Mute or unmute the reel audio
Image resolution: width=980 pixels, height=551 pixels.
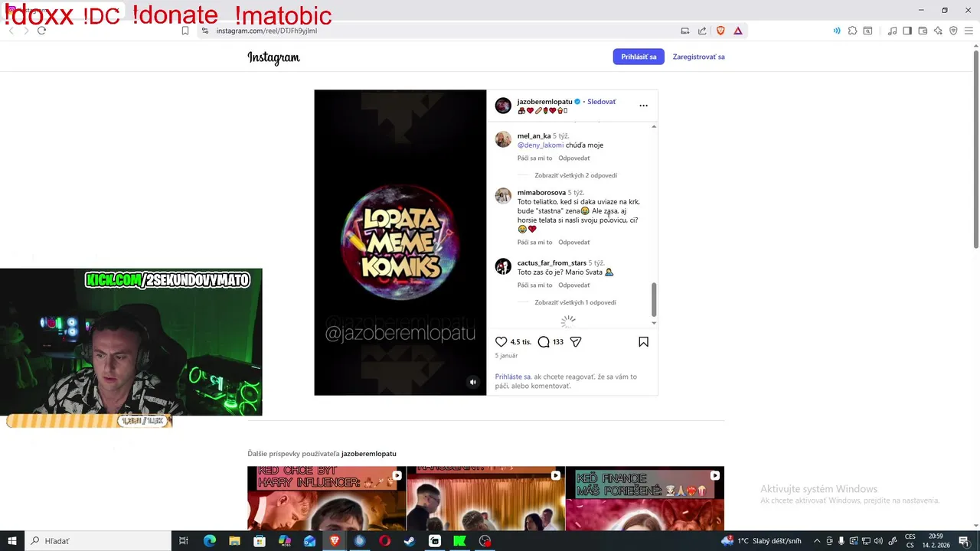tap(472, 382)
